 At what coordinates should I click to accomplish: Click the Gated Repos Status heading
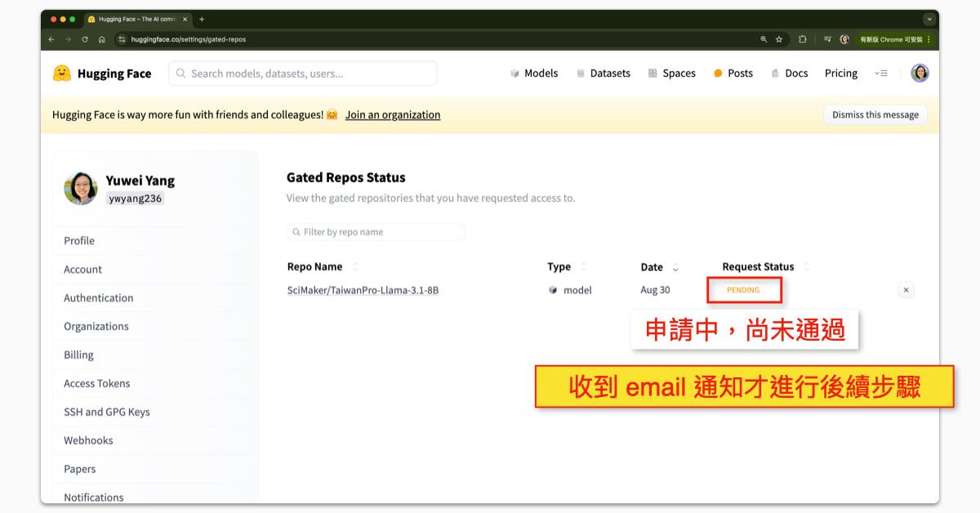(345, 177)
